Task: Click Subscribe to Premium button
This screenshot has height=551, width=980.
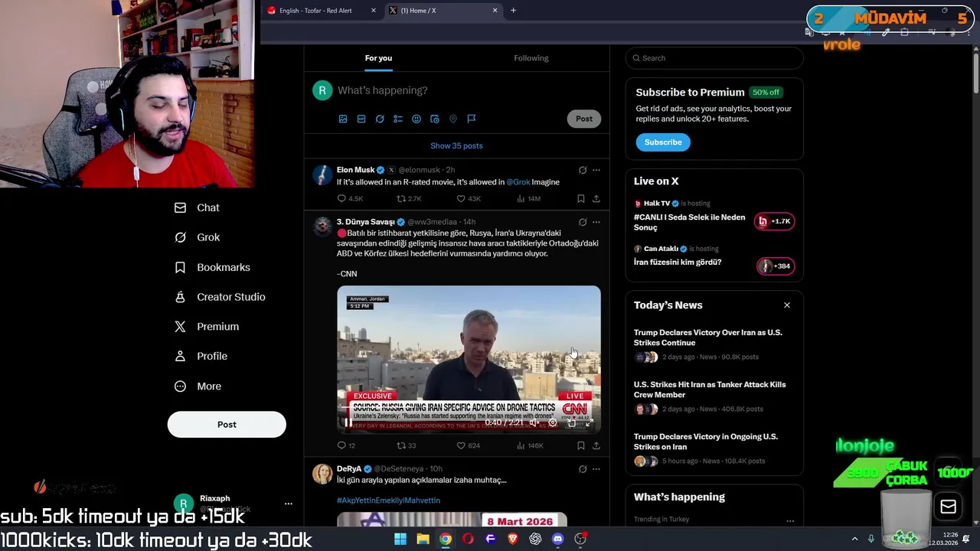Action: tap(663, 142)
